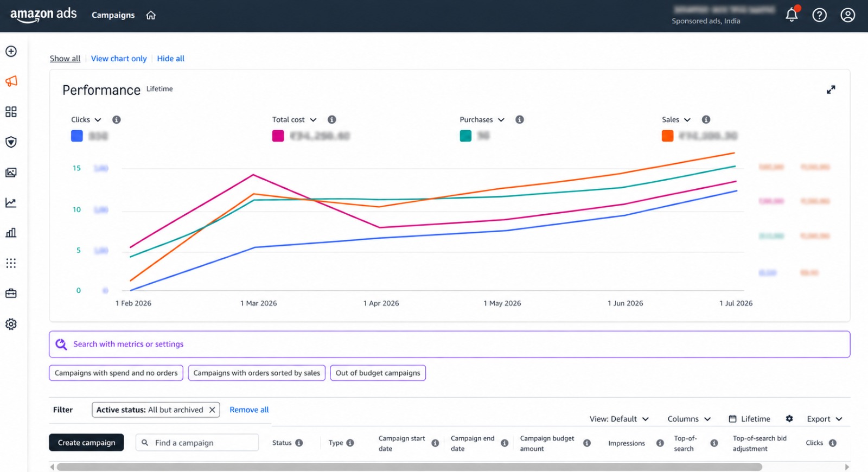Image resolution: width=868 pixels, height=472 pixels.
Task: Open the help question mark icon
Action: pyautogui.click(x=819, y=15)
